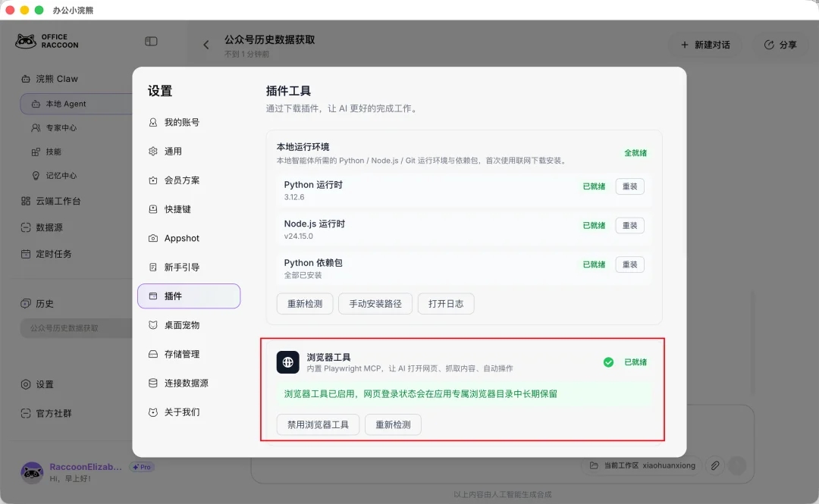The width and height of the screenshot is (819, 504).
Task: Click 重装 for Python 依赖包
Action: (629, 265)
